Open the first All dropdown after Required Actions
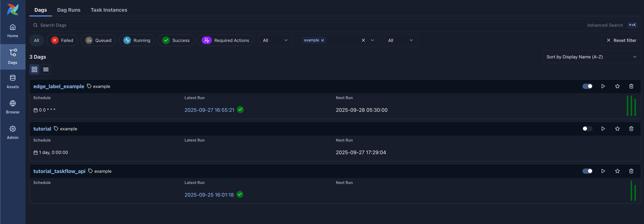Screen dimensions: 644x224 pos(275,40)
